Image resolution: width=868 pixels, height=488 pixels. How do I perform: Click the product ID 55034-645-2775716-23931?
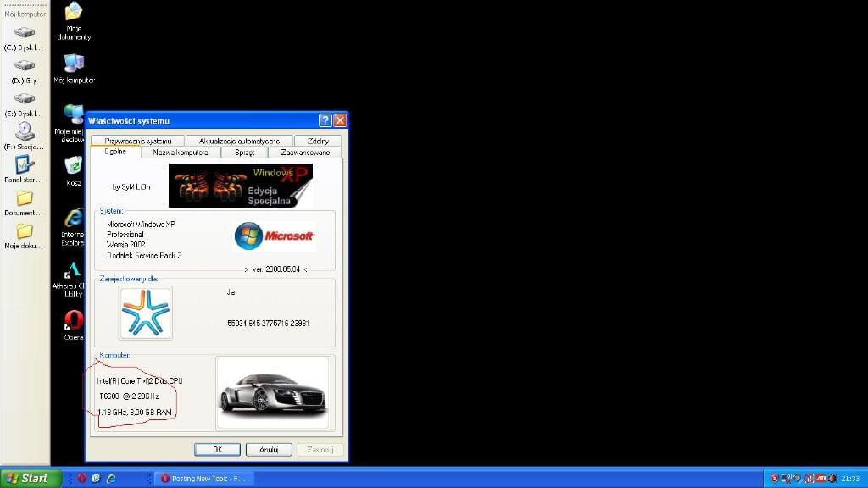(268, 323)
